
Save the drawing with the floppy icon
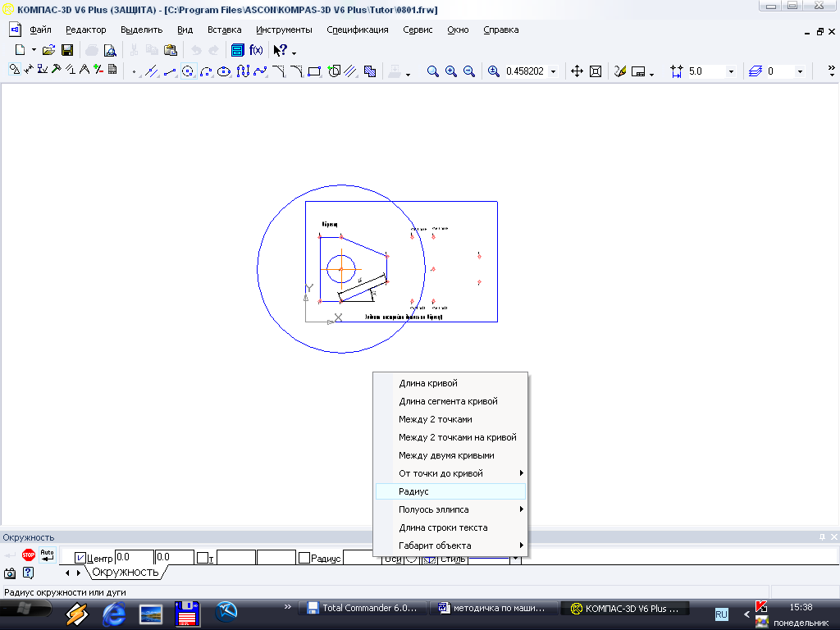coord(67,50)
